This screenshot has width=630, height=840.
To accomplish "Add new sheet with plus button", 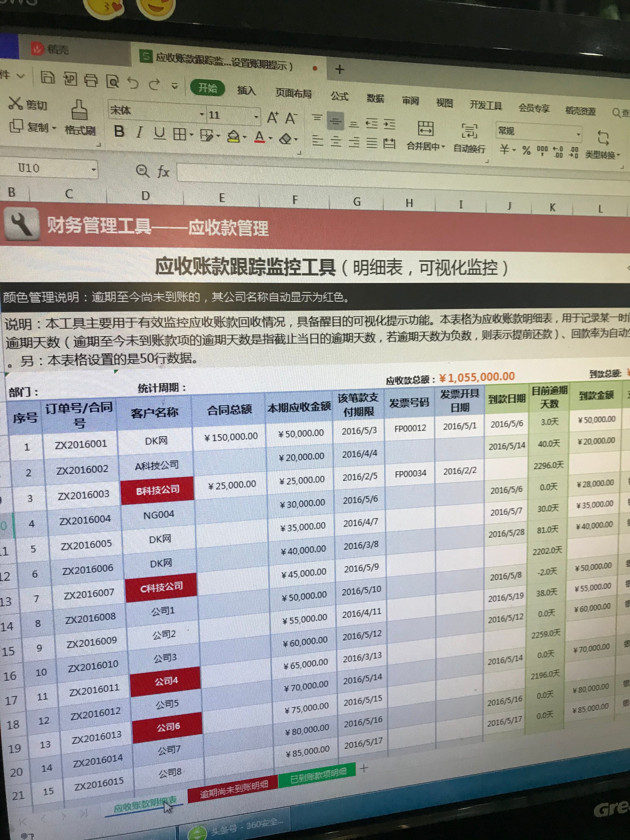I will click(364, 769).
